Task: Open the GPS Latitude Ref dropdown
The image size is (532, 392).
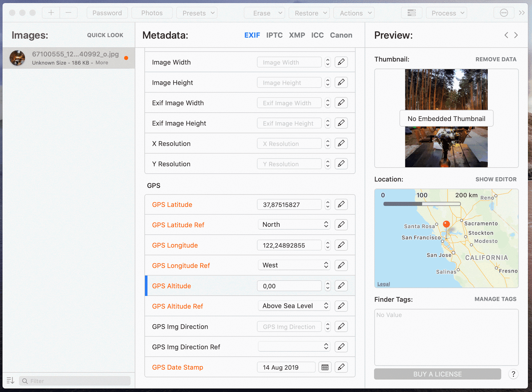Action: (294, 225)
